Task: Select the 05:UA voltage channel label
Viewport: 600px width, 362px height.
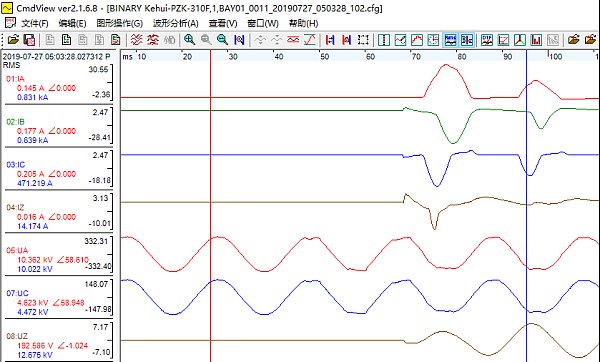Action: tap(17, 250)
